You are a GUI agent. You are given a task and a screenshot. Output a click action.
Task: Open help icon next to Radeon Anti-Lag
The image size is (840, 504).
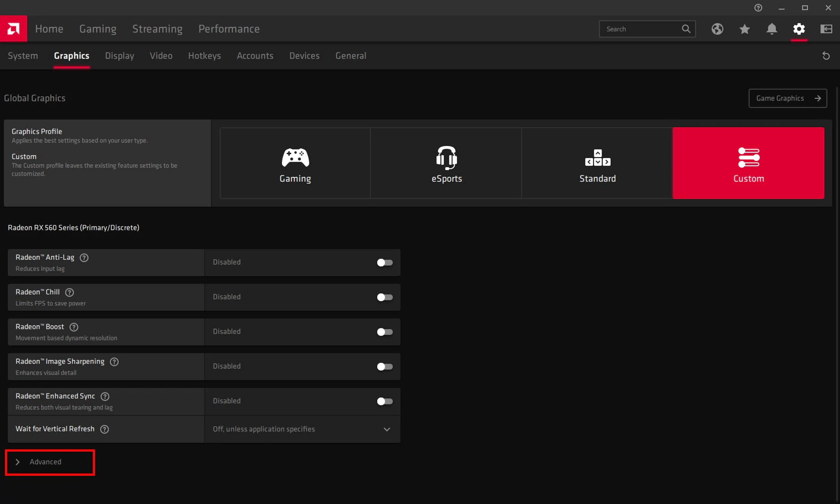tap(84, 258)
